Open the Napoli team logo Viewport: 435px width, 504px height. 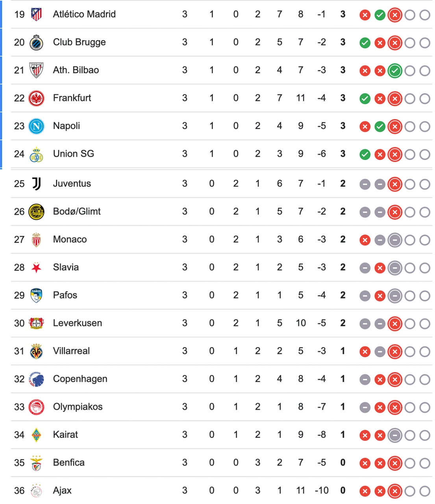(36, 126)
